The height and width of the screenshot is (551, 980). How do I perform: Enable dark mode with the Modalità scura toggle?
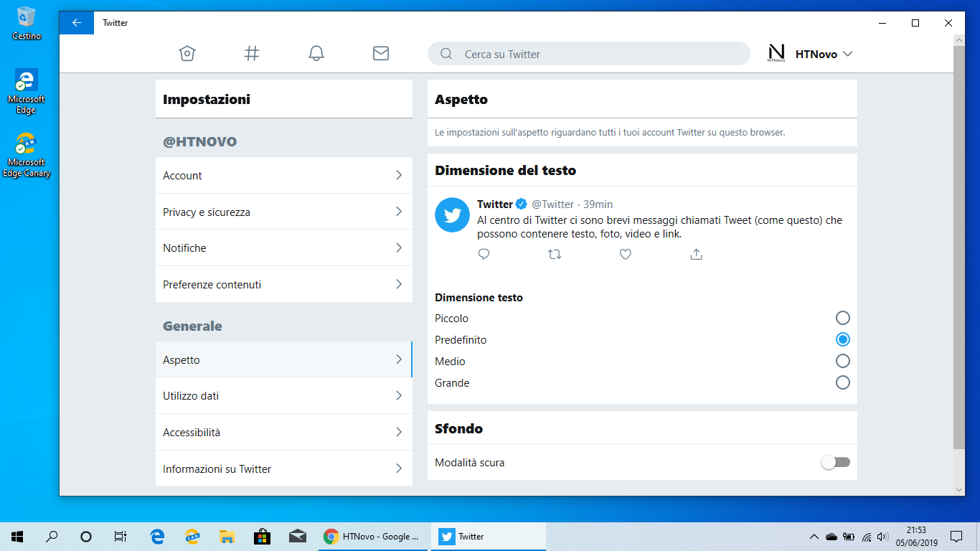835,463
